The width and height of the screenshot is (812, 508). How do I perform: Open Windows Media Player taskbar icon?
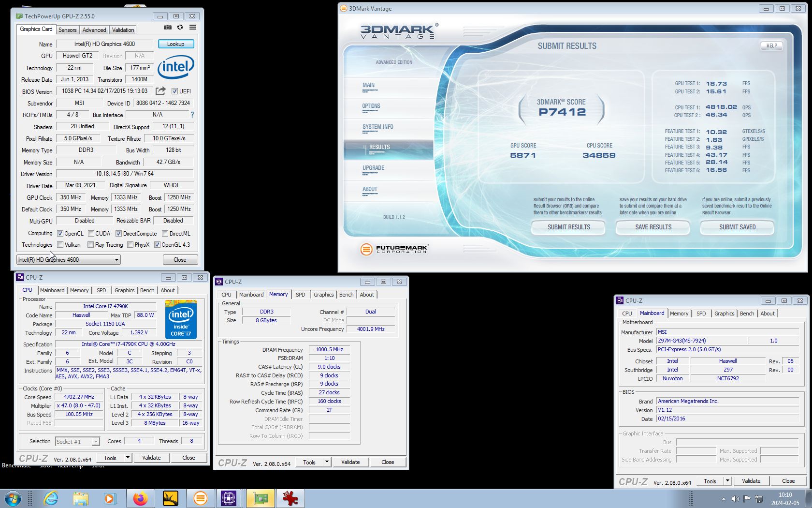point(110,498)
